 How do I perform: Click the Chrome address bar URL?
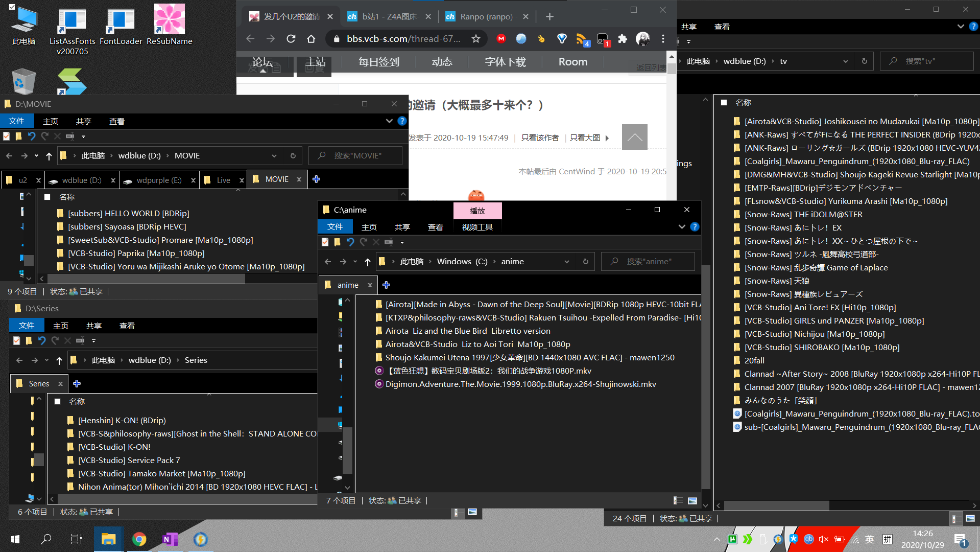point(403,39)
